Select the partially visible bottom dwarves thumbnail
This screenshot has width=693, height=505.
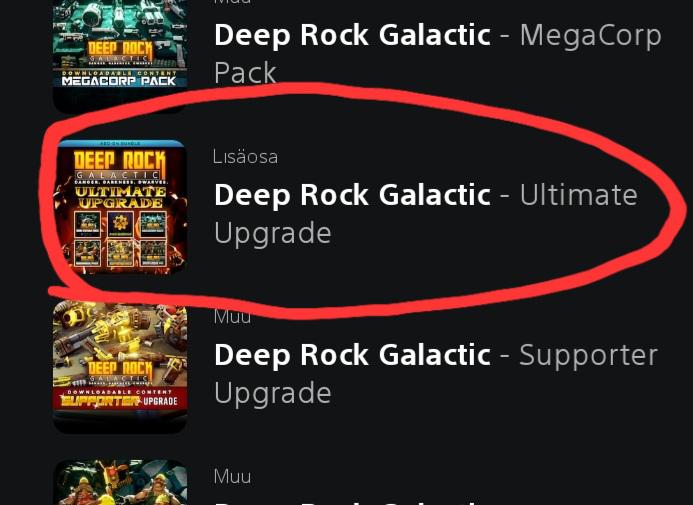point(120,482)
